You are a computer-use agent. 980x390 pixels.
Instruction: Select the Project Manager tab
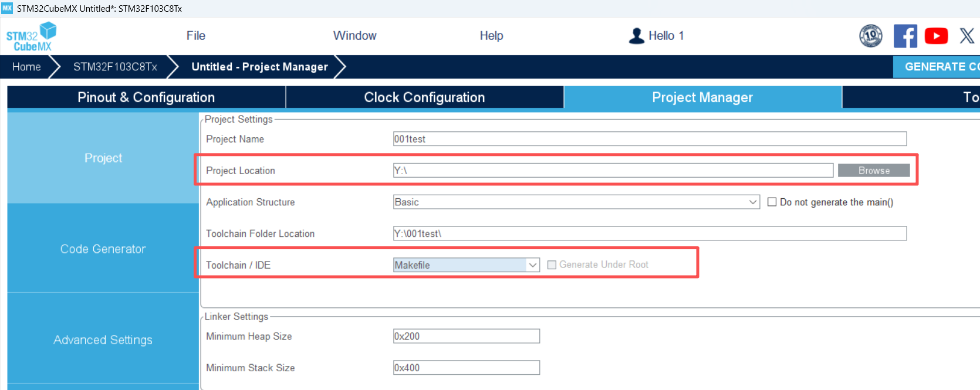click(x=702, y=97)
